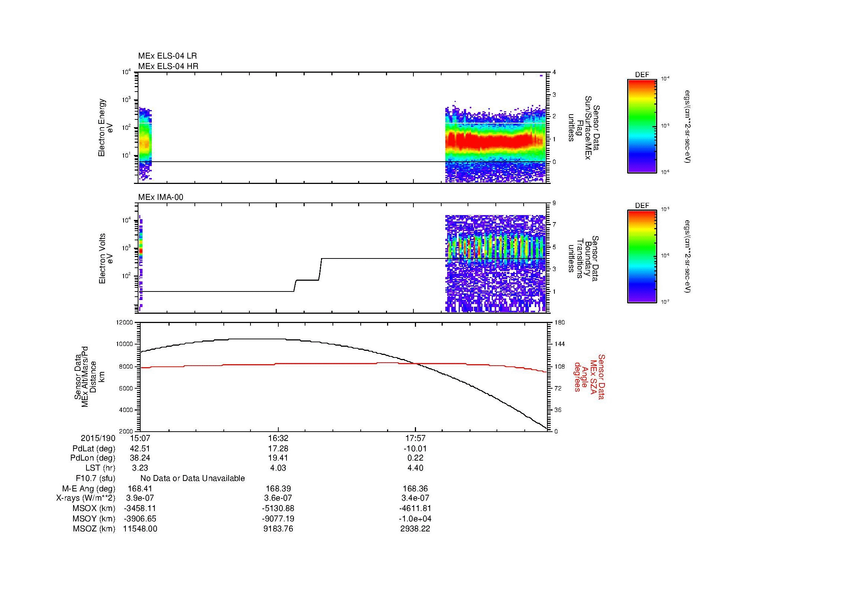
Task: Click the 'MSOY (km)' row label
Action: click(x=94, y=518)
